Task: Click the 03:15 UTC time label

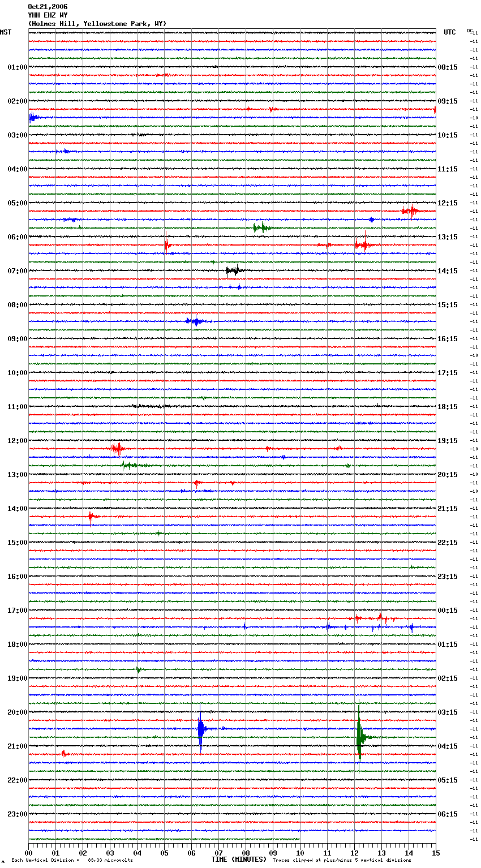Action: (448, 712)
